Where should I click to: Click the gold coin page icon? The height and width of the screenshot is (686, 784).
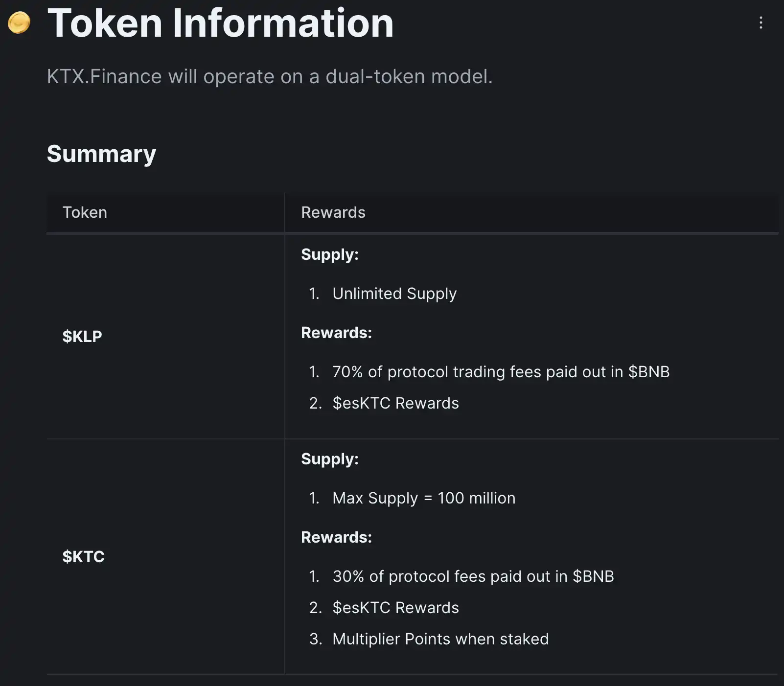click(x=19, y=23)
